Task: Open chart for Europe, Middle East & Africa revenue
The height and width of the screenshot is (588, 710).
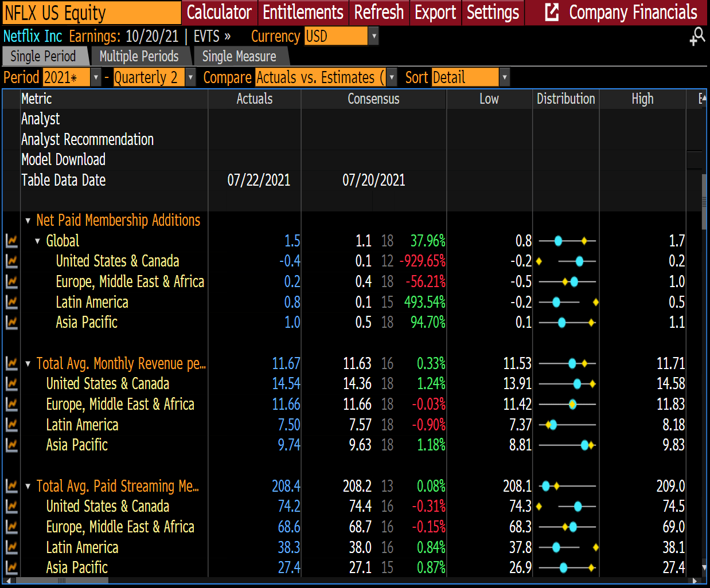Action: point(11,404)
